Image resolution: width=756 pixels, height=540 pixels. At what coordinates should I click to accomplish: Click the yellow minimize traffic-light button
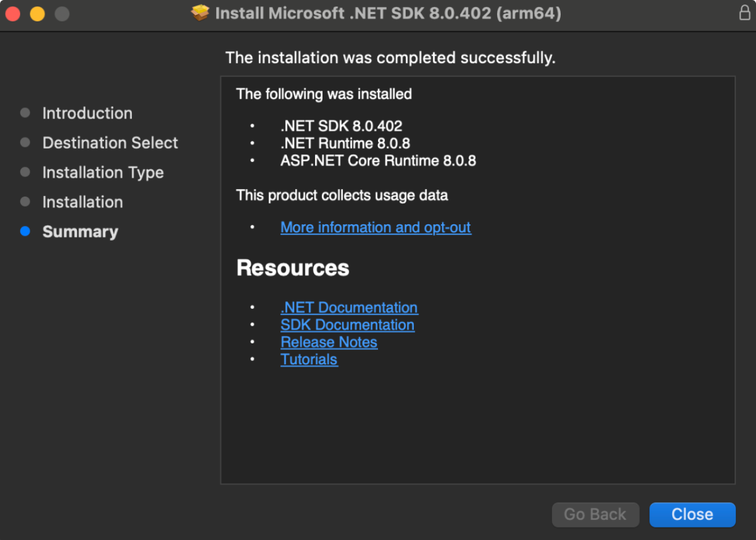coord(37,13)
